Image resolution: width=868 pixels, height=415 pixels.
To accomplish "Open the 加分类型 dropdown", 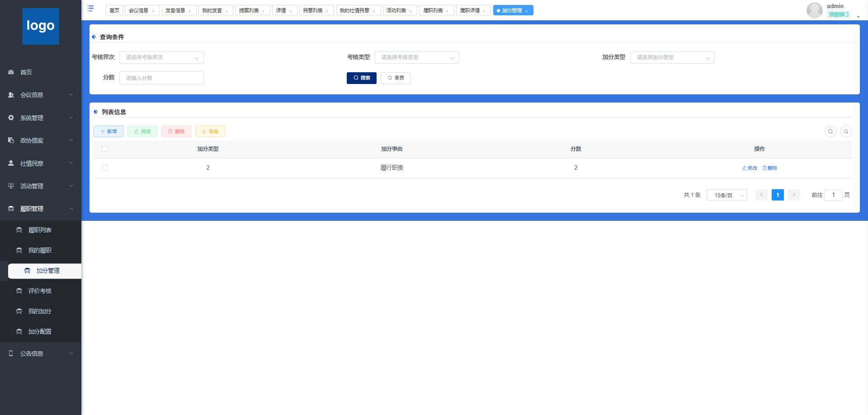I will pos(672,57).
